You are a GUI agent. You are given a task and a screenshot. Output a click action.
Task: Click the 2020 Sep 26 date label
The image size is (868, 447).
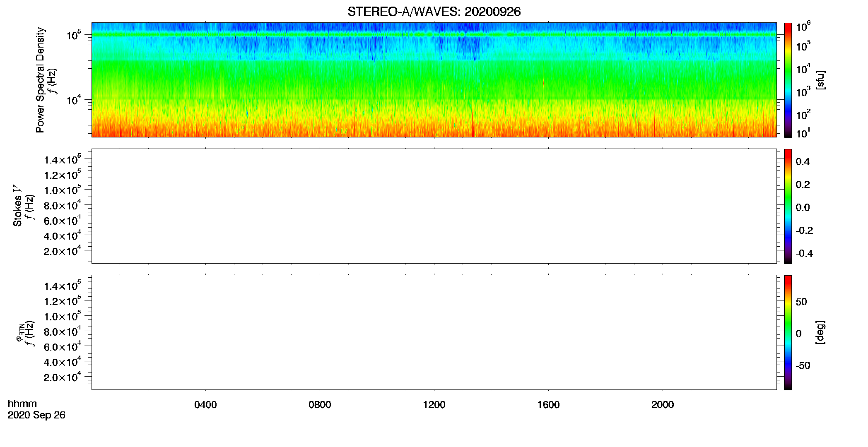point(36,415)
